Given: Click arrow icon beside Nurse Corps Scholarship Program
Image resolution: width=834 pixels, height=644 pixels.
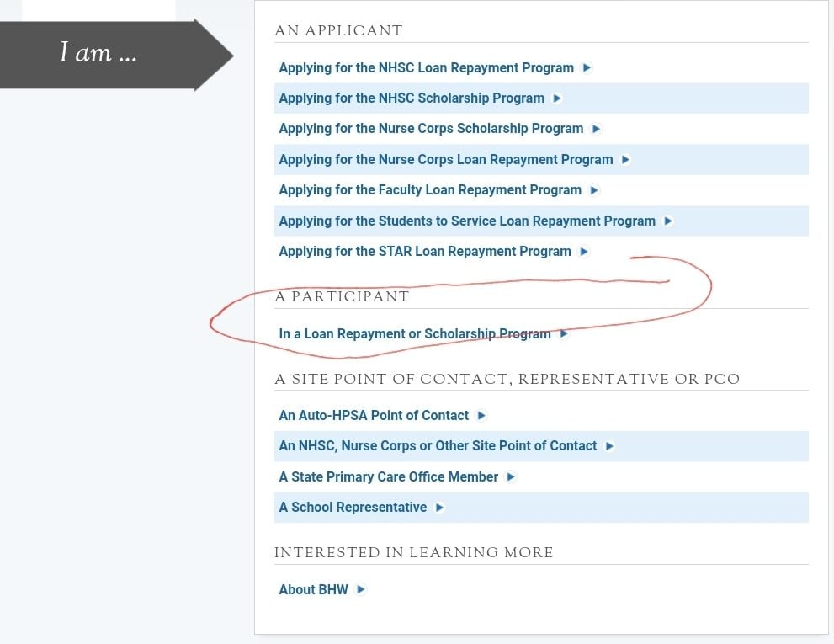Looking at the screenshot, I should pyautogui.click(x=596, y=128).
